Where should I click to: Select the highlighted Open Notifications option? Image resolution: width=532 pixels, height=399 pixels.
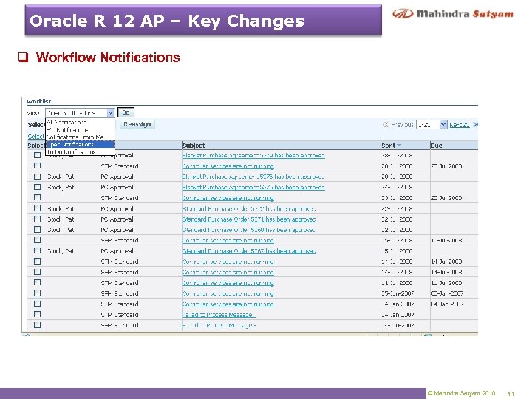click(x=80, y=144)
